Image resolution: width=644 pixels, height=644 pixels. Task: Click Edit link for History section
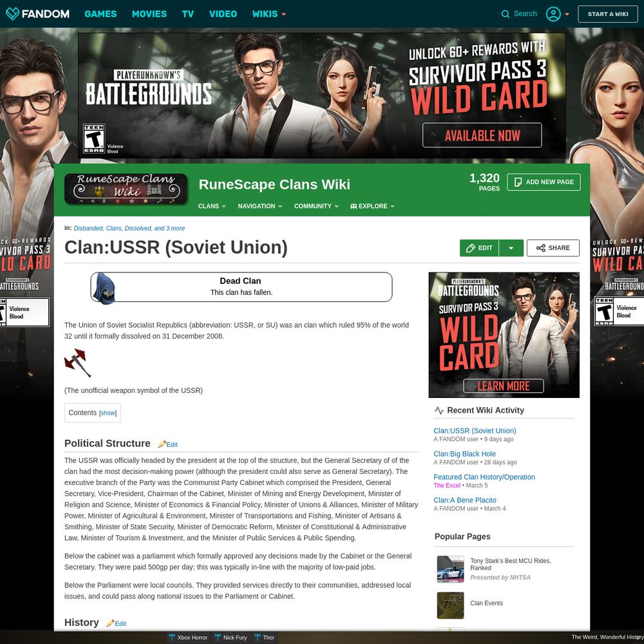[x=120, y=623]
